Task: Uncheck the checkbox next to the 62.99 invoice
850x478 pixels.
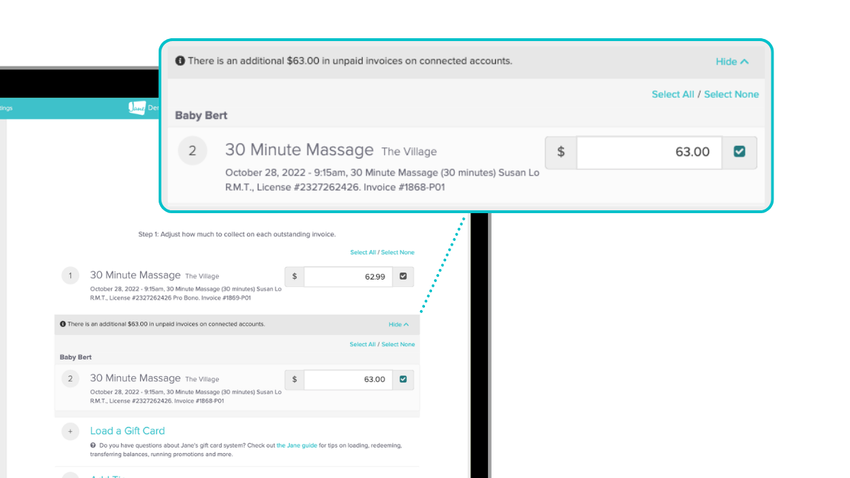Action: 403,276
